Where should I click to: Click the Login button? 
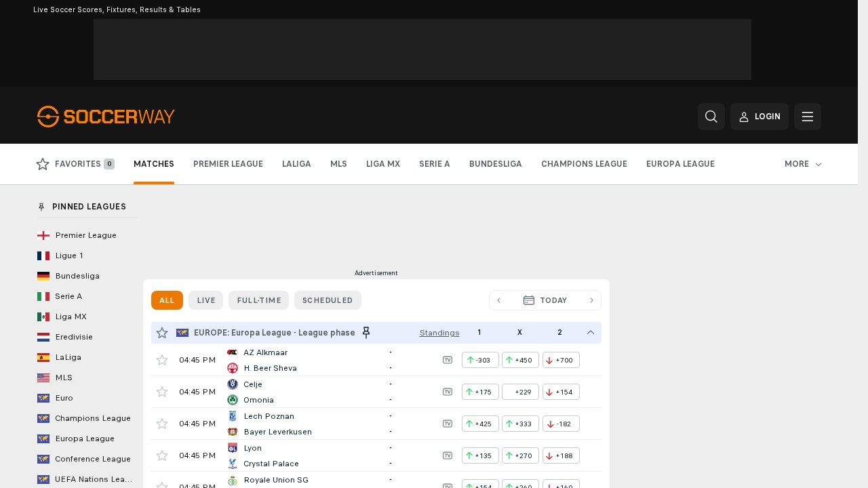pos(759,117)
